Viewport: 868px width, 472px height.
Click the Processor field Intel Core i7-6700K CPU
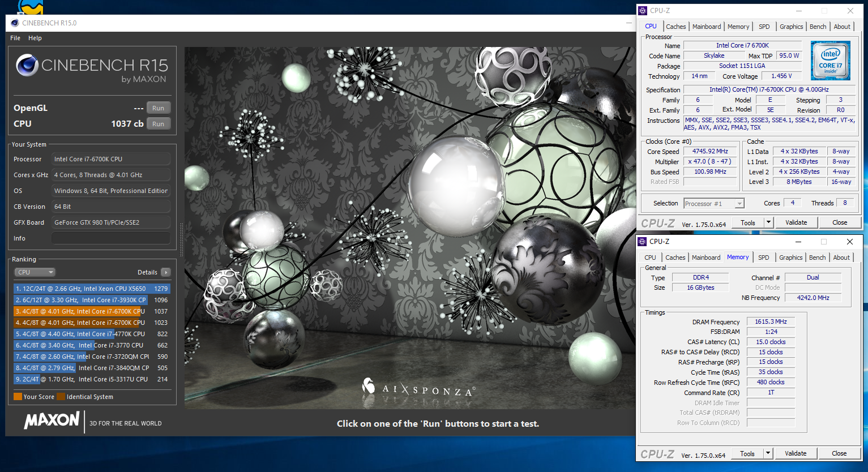point(111,159)
